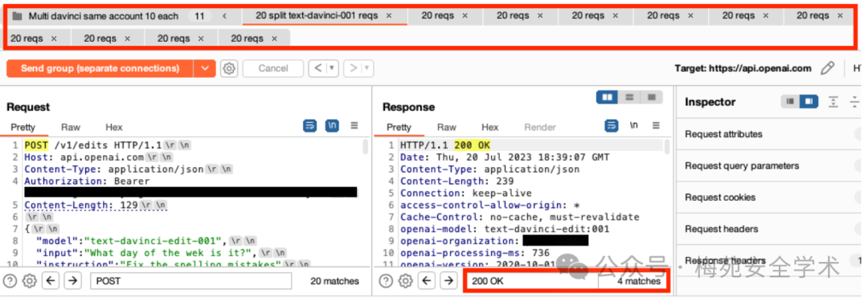Open the history-forward dropdown arrow
This screenshot has height=302, width=868.
pos(367,68)
